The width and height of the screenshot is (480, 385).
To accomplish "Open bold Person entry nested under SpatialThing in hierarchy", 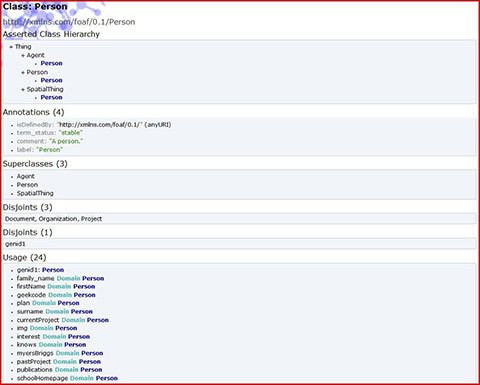I will tap(51, 97).
